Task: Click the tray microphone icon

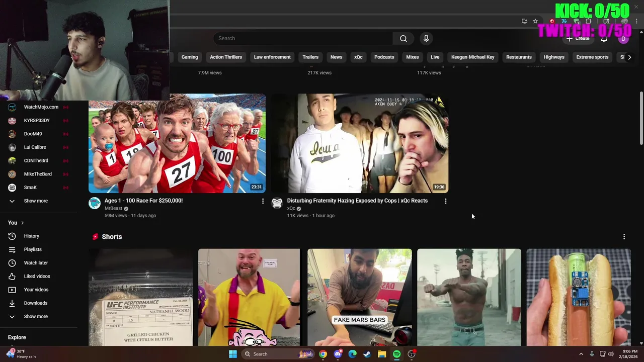Action: coord(592,354)
